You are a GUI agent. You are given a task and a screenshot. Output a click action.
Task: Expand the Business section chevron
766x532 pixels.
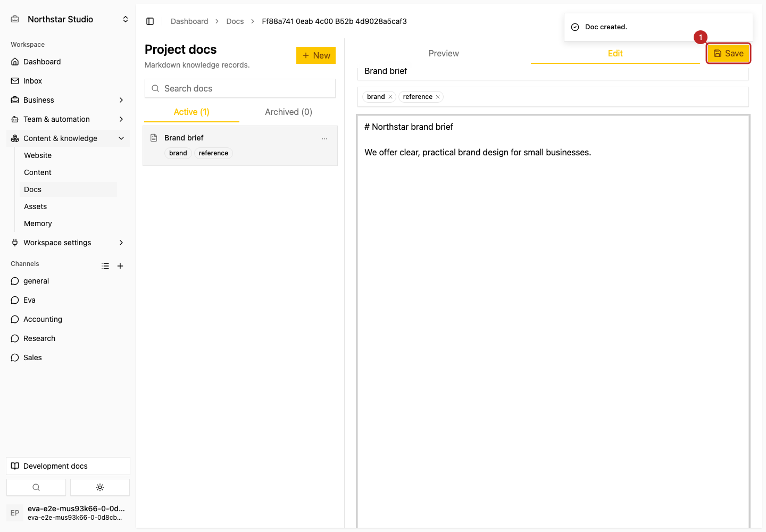click(x=121, y=100)
